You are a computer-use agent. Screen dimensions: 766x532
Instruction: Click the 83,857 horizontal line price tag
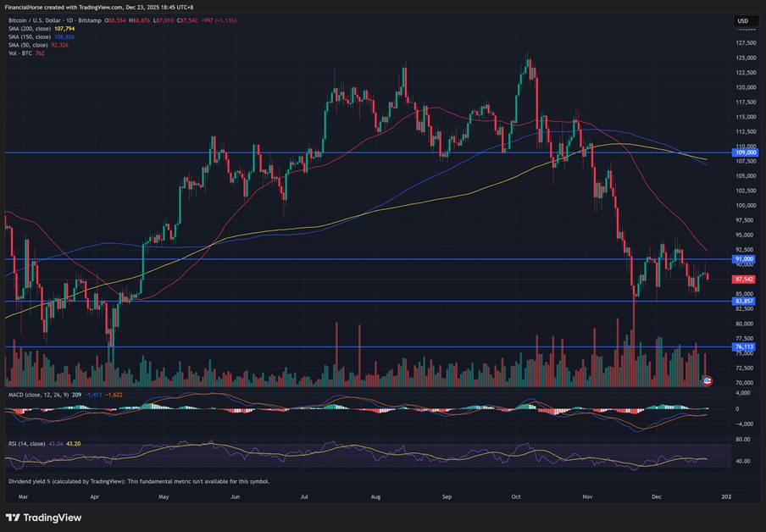pyautogui.click(x=744, y=301)
